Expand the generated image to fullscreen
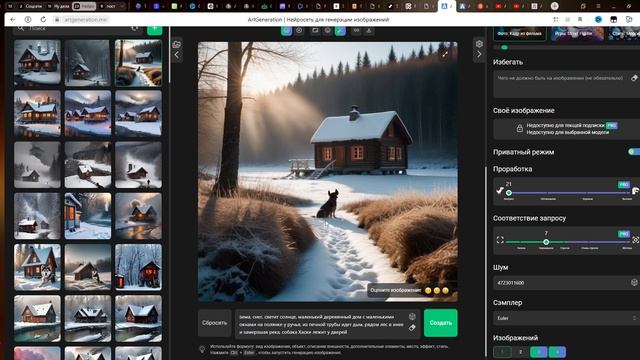Screen dimensions: 640x360 pos(445,54)
